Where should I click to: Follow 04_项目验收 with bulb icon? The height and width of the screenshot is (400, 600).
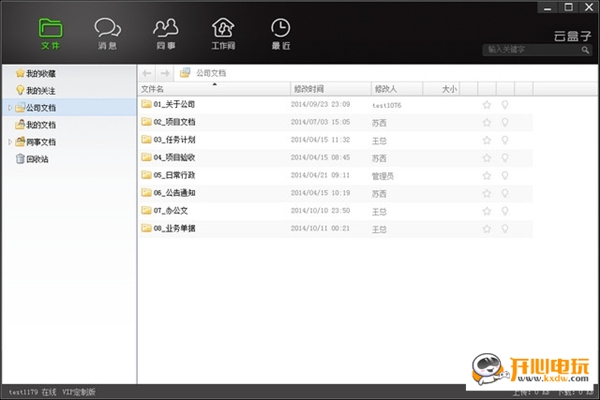click(x=505, y=158)
